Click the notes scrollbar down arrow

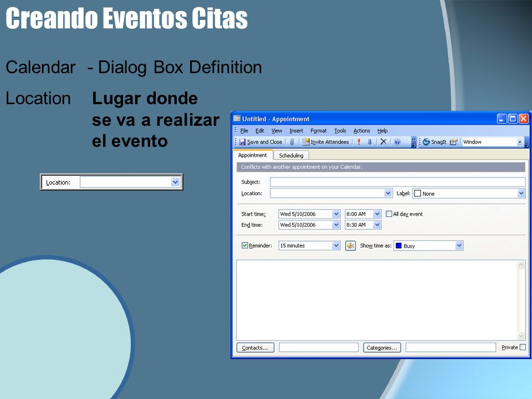521,336
